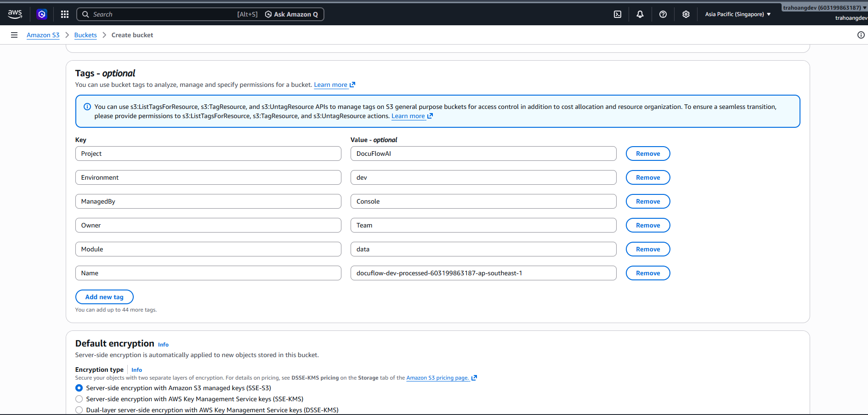The height and width of the screenshot is (415, 868).
Task: Open the Amazon Q purple icon
Action: [x=42, y=14]
